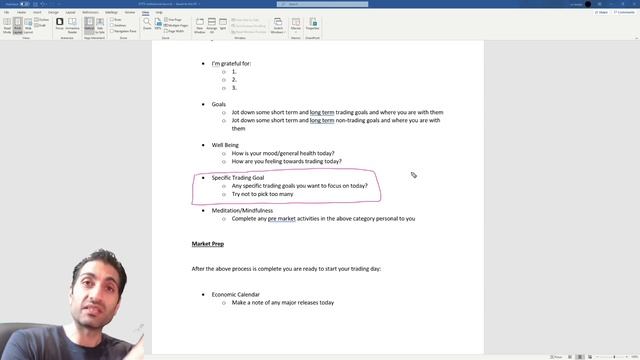640x360 pixels.
Task: Select Outline view option
Action: coord(42,20)
